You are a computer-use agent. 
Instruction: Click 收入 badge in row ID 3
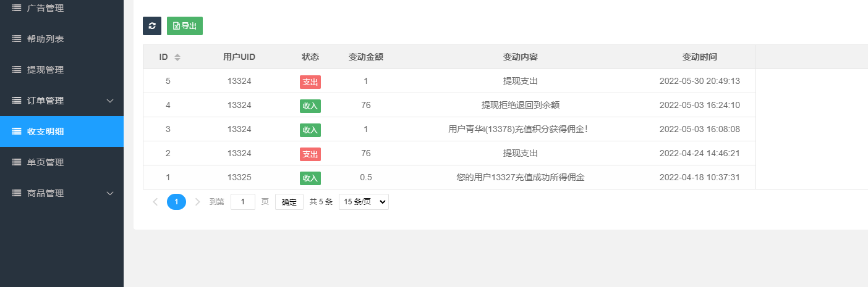(310, 130)
